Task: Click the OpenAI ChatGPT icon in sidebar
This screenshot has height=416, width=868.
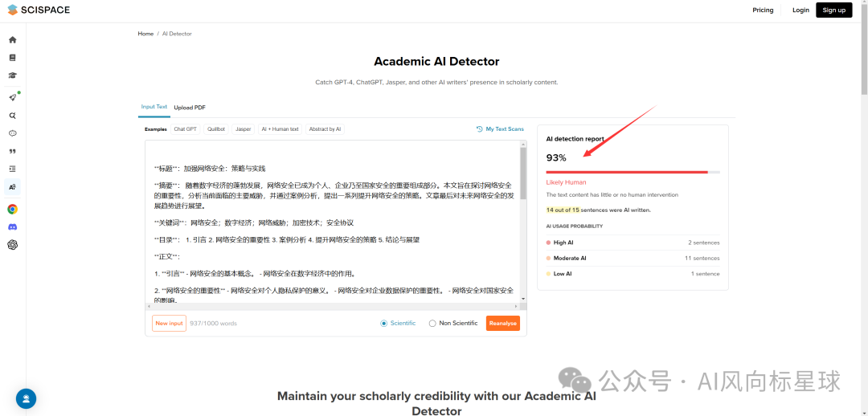Action: point(12,244)
